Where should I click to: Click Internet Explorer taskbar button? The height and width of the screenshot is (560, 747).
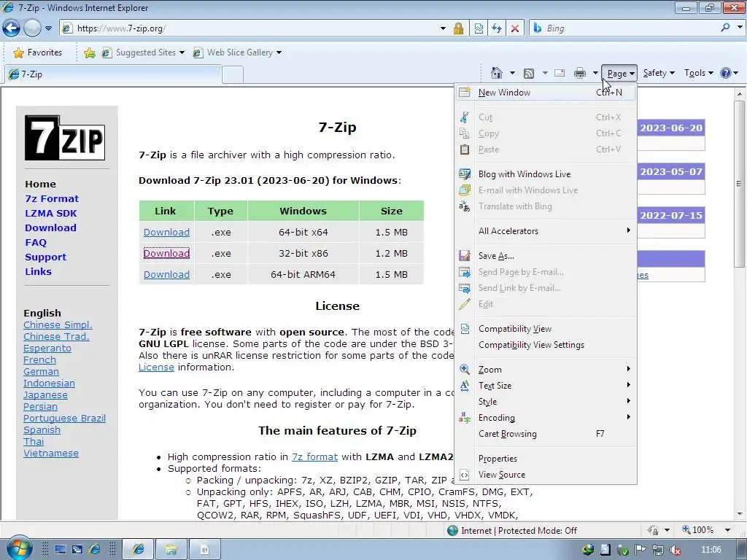coord(138,550)
